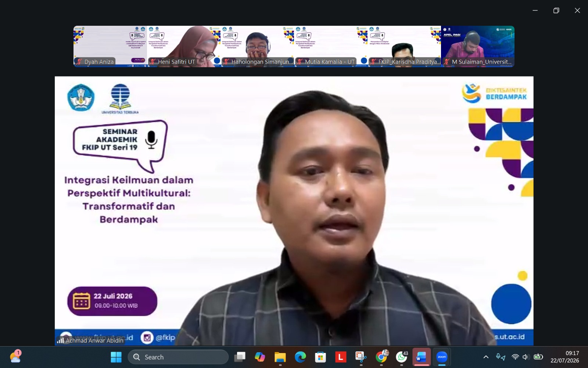Open WhatsApp with 43 unread notifications
This screenshot has width=588, height=368.
[x=401, y=357]
